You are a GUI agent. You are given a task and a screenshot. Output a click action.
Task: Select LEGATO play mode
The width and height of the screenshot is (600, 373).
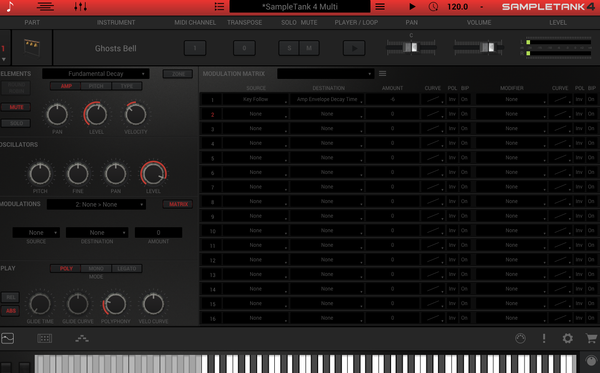(127, 269)
